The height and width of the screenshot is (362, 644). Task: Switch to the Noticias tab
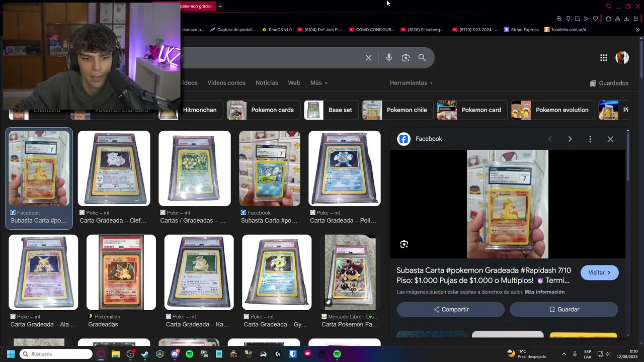click(267, 83)
